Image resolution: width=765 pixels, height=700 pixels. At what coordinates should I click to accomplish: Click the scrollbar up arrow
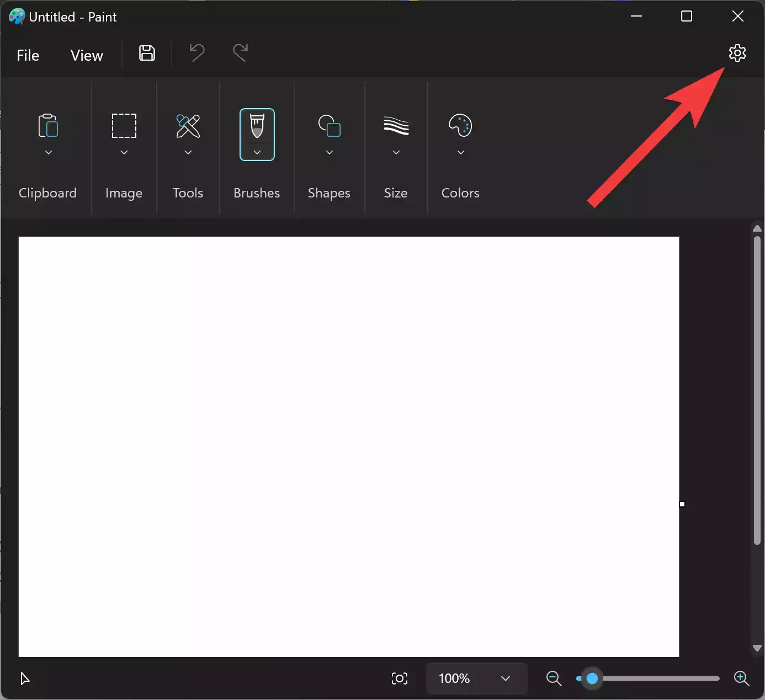click(757, 228)
